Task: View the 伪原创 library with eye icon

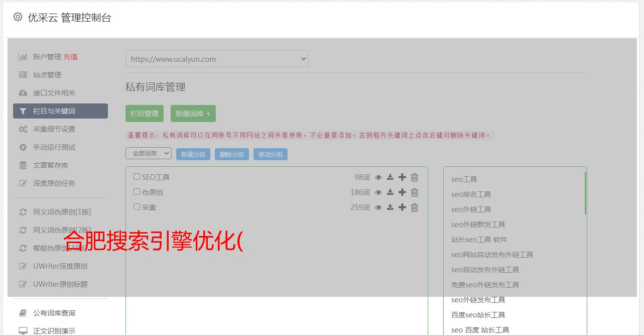Action: (x=378, y=192)
